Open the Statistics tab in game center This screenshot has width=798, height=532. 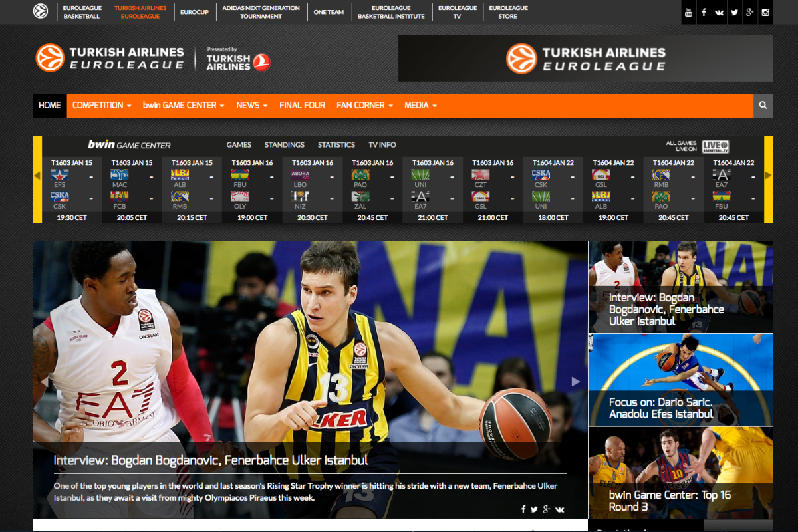pos(336,145)
